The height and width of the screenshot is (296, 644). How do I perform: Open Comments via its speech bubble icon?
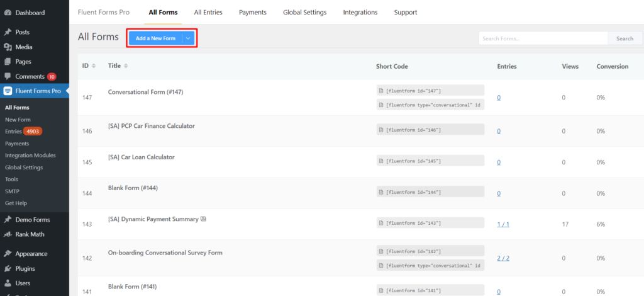(x=8, y=76)
